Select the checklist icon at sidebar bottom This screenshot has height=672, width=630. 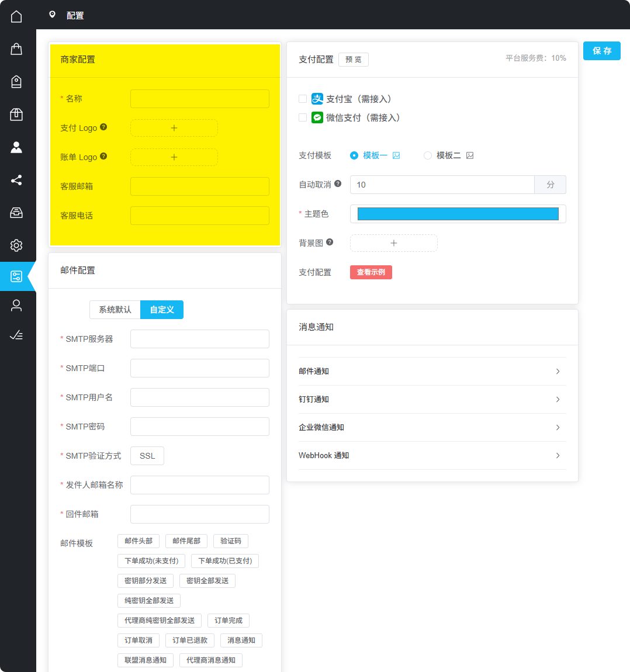coord(16,335)
